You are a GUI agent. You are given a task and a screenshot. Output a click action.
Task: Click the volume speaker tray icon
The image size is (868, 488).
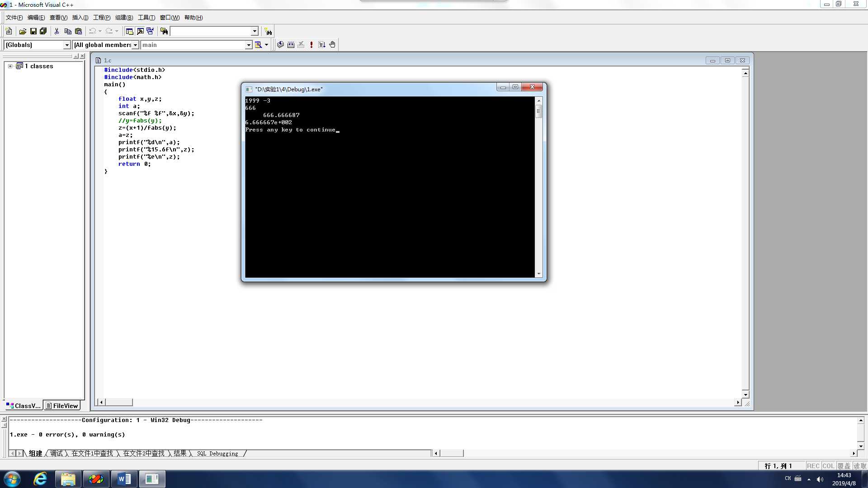pos(820,479)
